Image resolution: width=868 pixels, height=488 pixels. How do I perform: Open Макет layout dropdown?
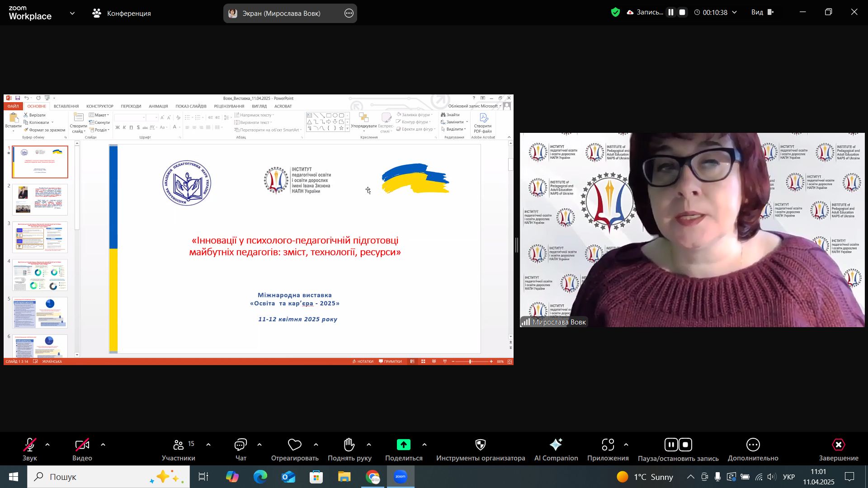tap(99, 115)
